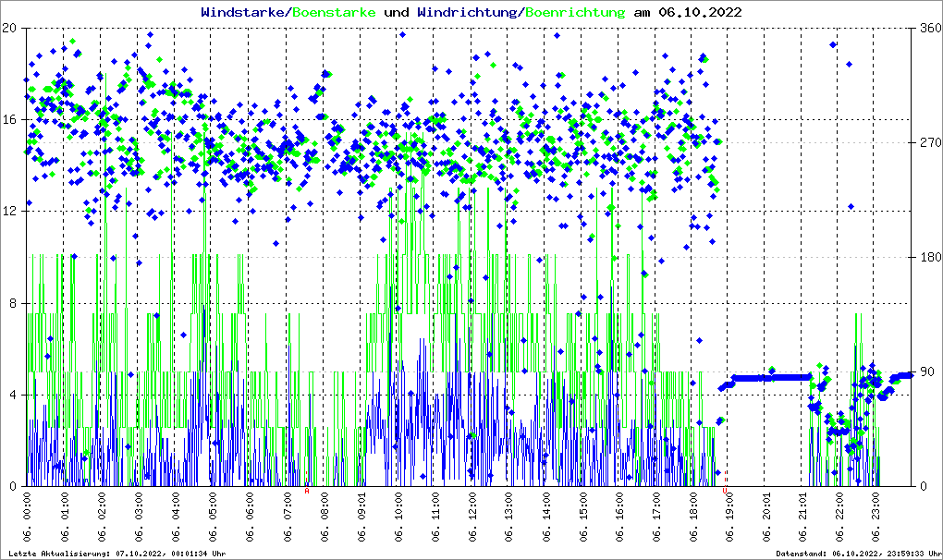Click the red sunset marker "U" on the time axis
Viewport: 943px width, 560px height.
pos(725,492)
